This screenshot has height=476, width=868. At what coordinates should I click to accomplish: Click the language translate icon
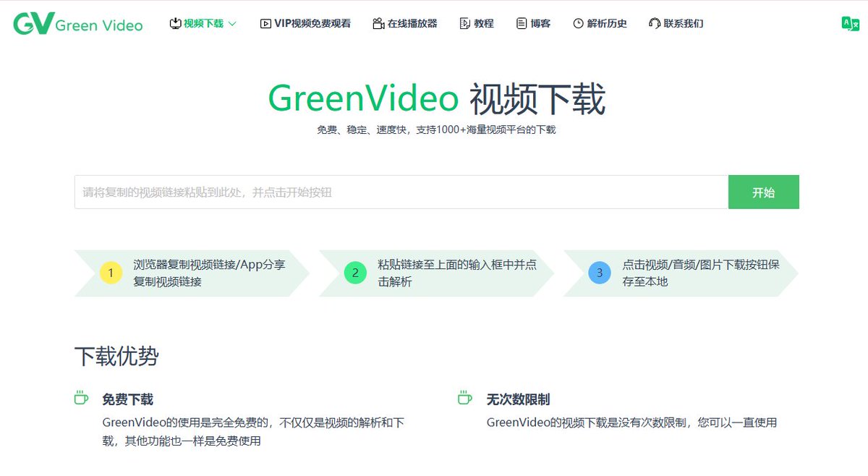(851, 23)
